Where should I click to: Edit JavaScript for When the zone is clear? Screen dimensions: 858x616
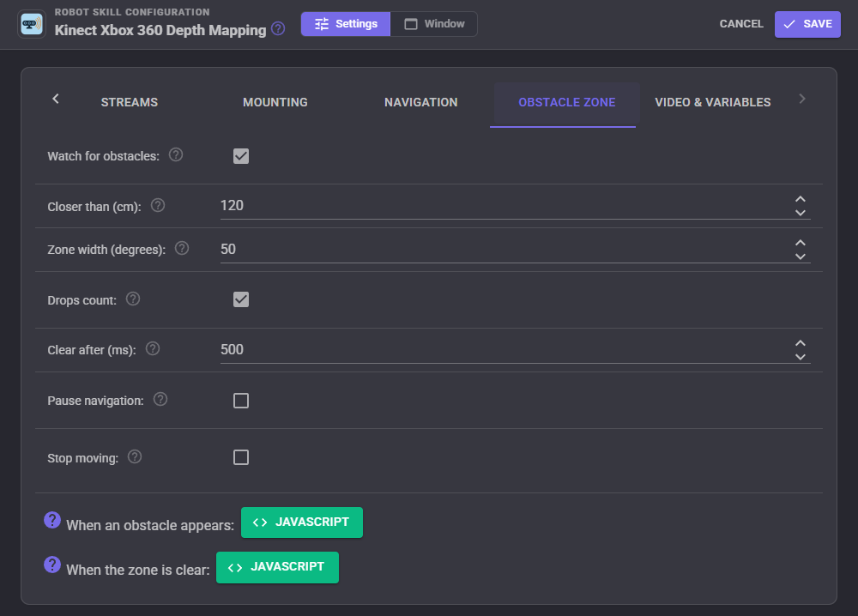[x=277, y=567]
